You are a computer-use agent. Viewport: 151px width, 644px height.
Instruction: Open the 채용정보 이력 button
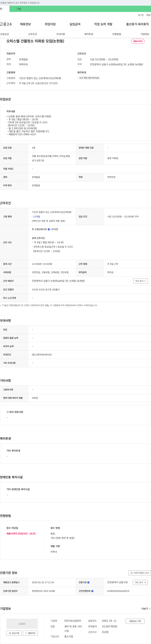(135, 621)
